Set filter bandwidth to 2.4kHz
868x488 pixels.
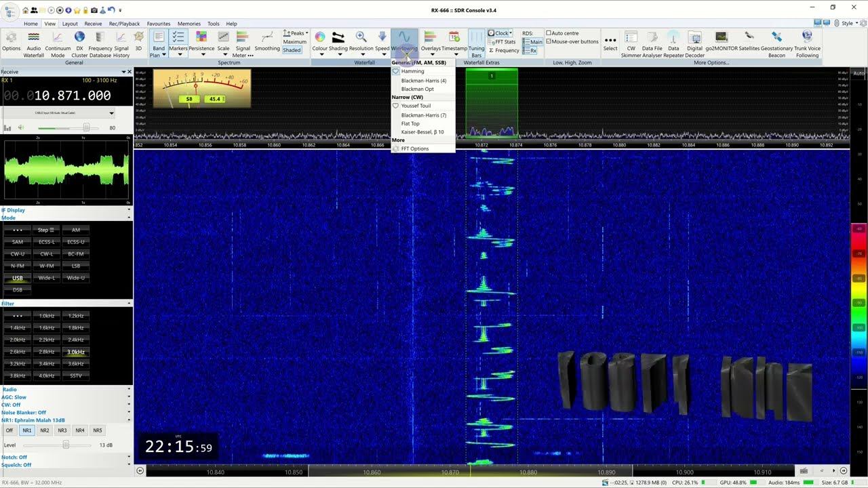pos(76,340)
